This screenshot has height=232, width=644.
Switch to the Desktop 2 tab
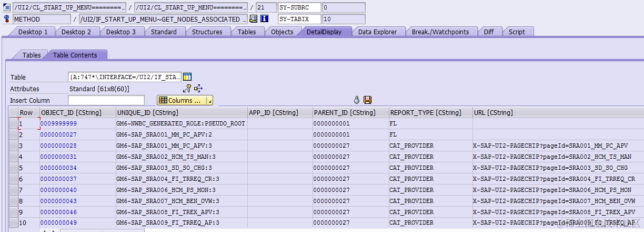pyautogui.click(x=76, y=32)
